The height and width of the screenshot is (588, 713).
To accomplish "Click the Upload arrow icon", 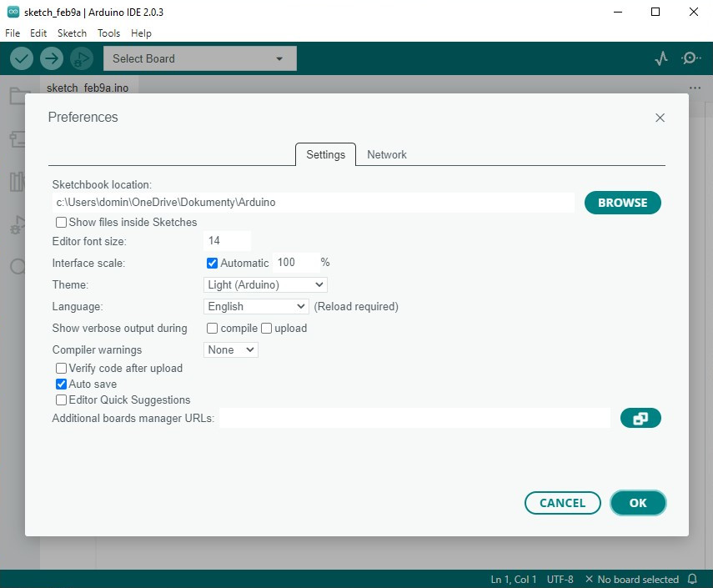I will pyautogui.click(x=52, y=58).
